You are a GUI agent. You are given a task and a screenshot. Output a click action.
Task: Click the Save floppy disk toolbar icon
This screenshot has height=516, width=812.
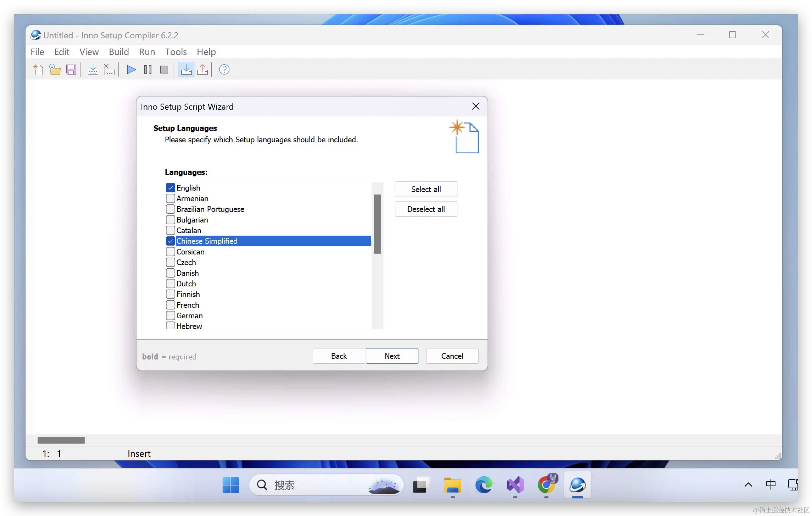point(71,70)
